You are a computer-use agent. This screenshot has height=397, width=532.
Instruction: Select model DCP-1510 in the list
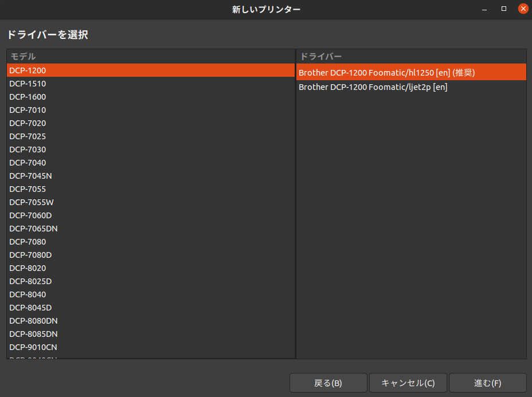click(28, 84)
